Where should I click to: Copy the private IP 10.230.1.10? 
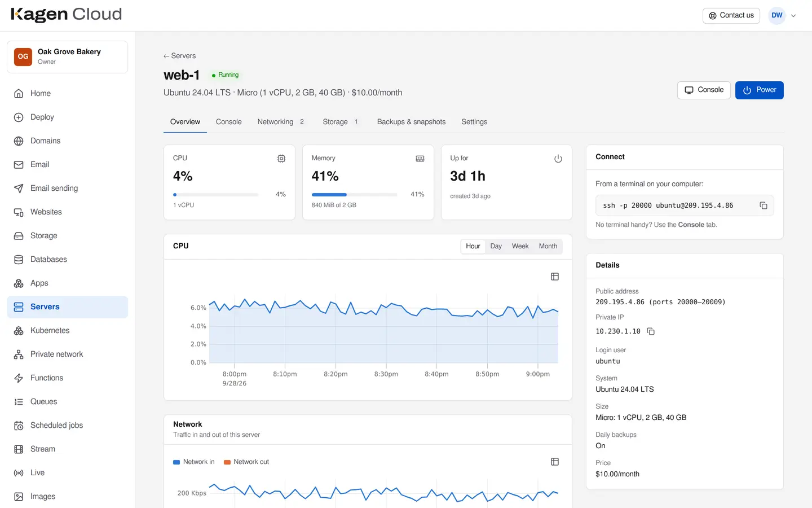(x=651, y=331)
